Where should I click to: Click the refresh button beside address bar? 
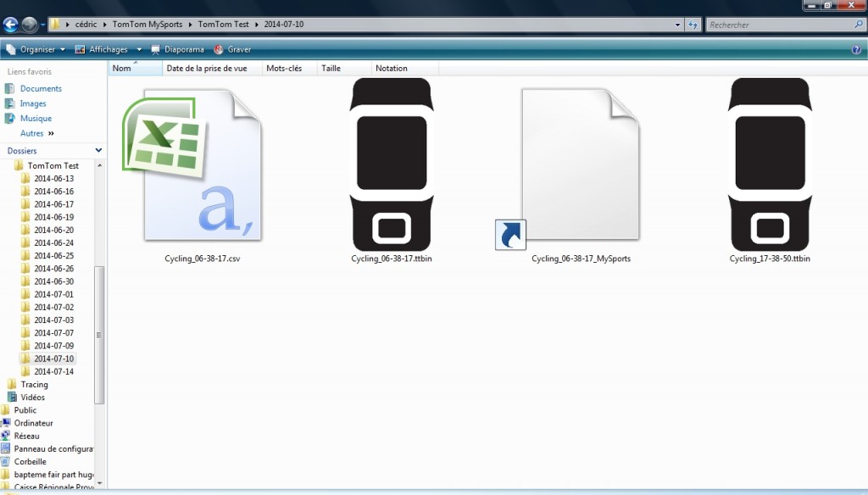click(x=693, y=25)
